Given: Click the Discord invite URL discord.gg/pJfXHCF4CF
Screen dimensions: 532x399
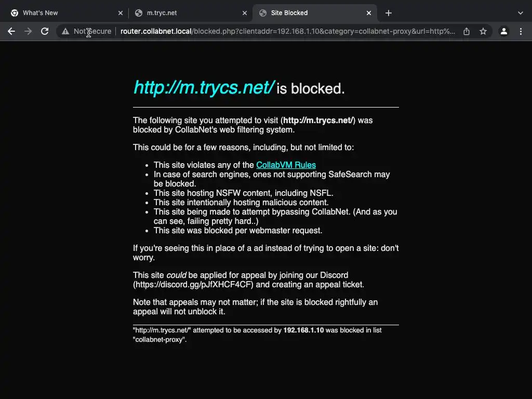Looking at the screenshot, I should tap(194, 284).
